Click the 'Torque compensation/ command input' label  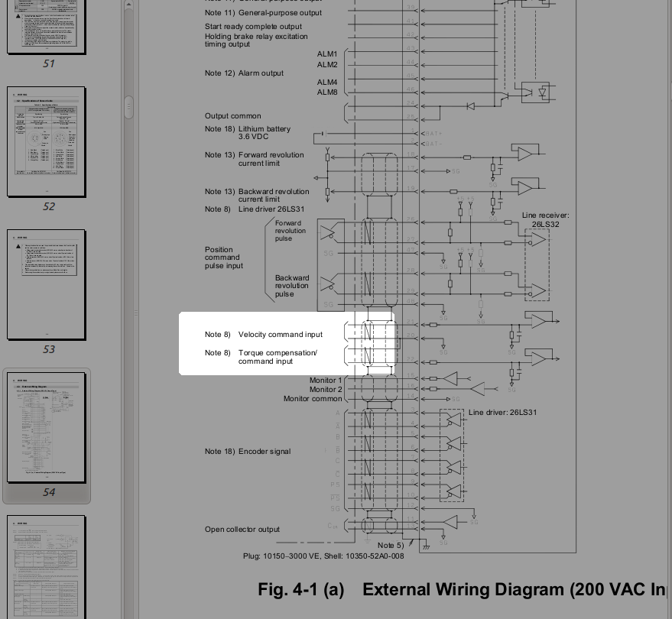[x=278, y=357]
